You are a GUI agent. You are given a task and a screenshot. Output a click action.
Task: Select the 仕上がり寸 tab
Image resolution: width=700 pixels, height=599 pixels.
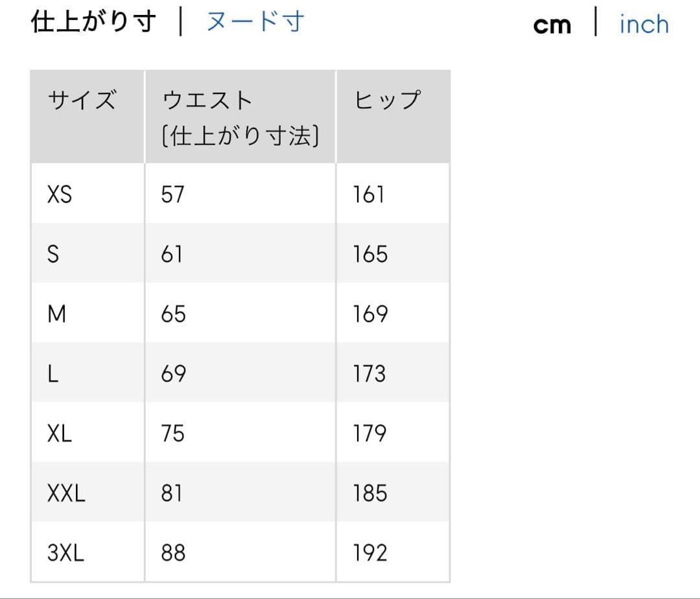click(x=93, y=23)
